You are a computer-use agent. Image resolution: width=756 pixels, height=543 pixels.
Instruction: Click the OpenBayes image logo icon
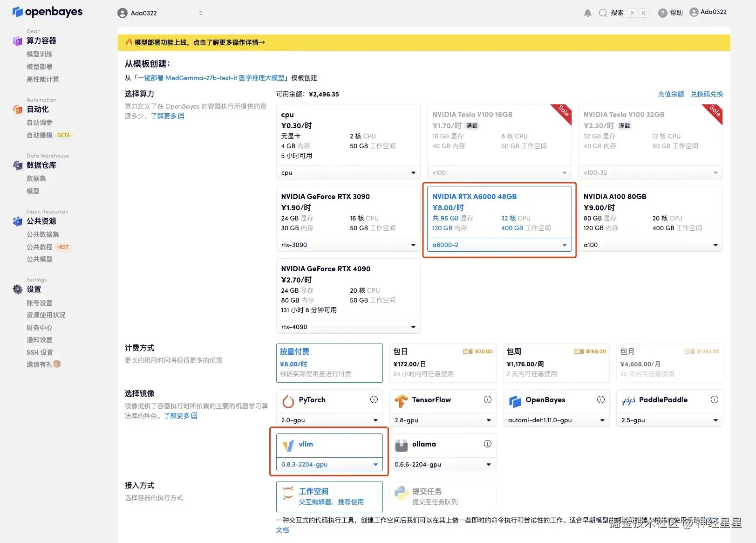click(515, 401)
